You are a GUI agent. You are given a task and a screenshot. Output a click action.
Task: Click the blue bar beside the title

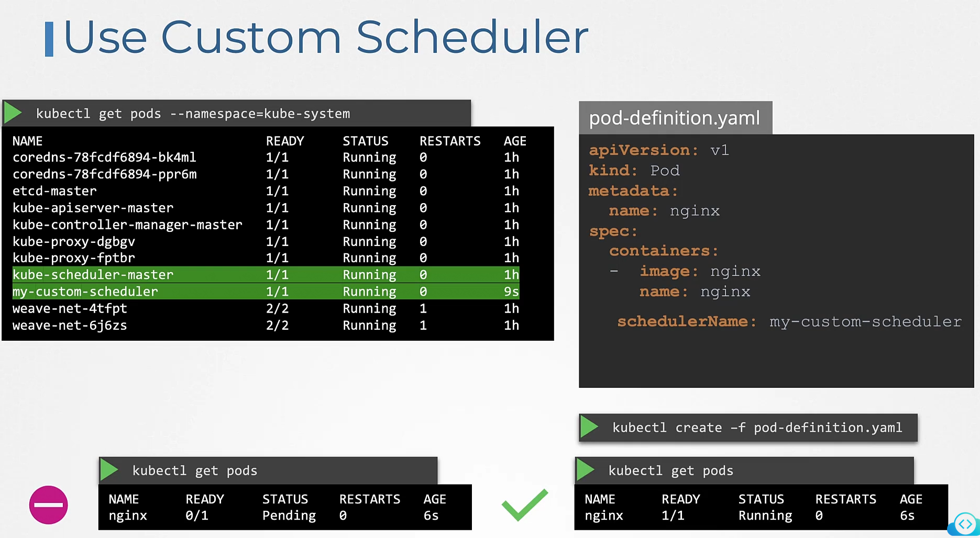tap(49, 39)
